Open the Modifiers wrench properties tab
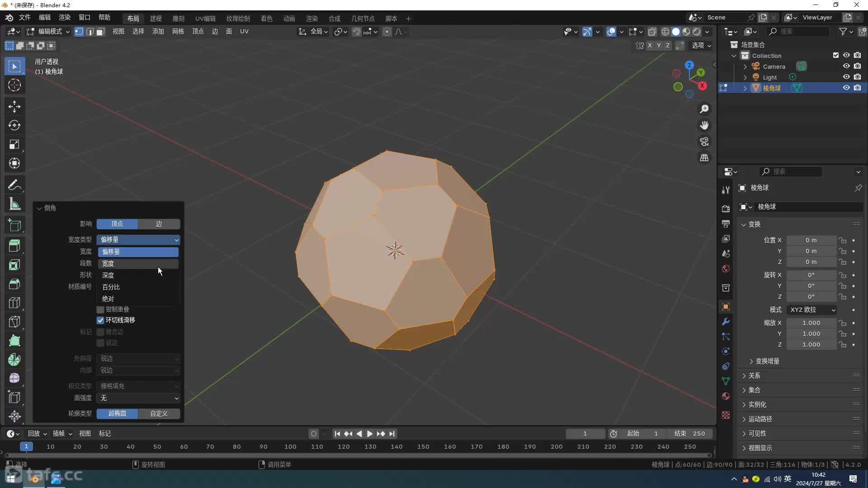 point(726,322)
